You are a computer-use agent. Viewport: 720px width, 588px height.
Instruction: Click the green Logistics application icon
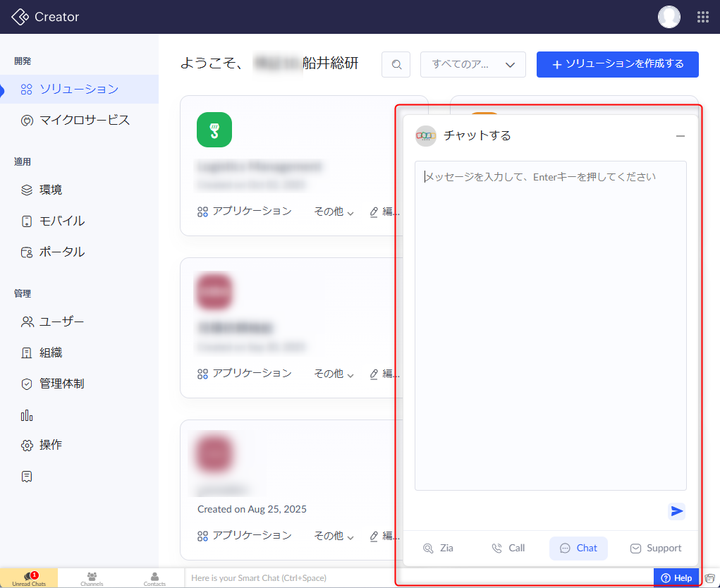coord(214,130)
